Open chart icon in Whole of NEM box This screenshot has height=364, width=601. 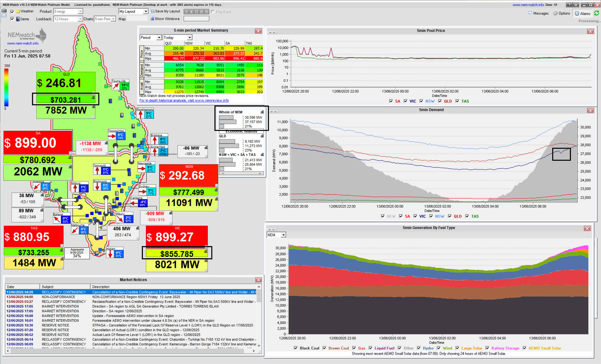(262, 112)
